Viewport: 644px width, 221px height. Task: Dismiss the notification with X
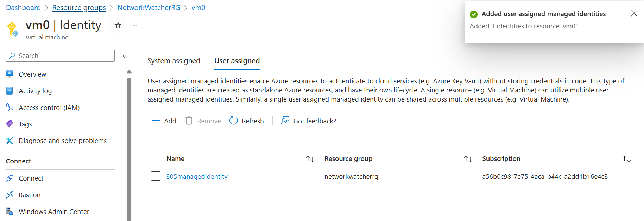[634, 13]
